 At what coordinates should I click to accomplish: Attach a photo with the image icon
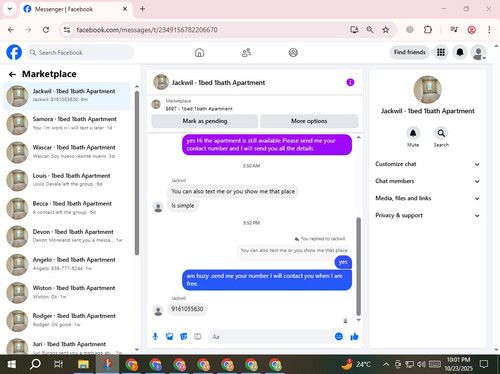[x=169, y=337]
